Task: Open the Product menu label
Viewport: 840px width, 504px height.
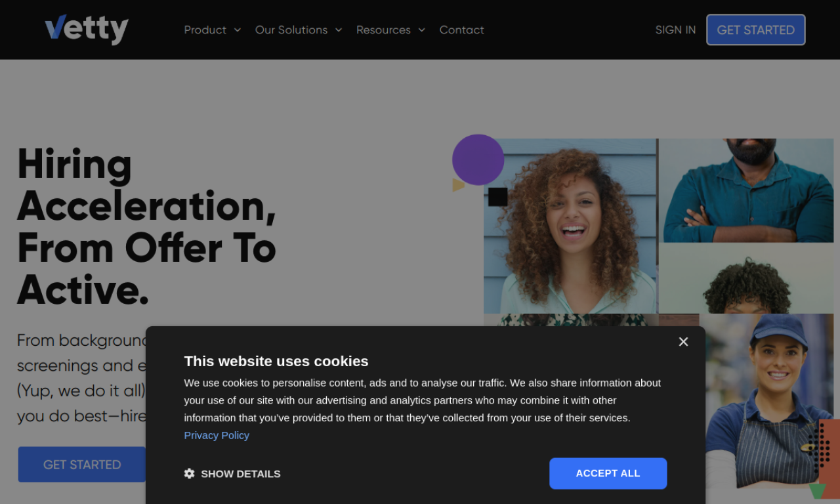Action: (x=205, y=30)
